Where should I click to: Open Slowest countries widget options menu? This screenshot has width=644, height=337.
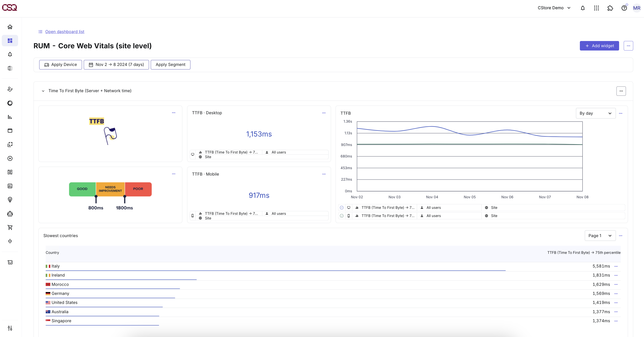click(x=620, y=236)
